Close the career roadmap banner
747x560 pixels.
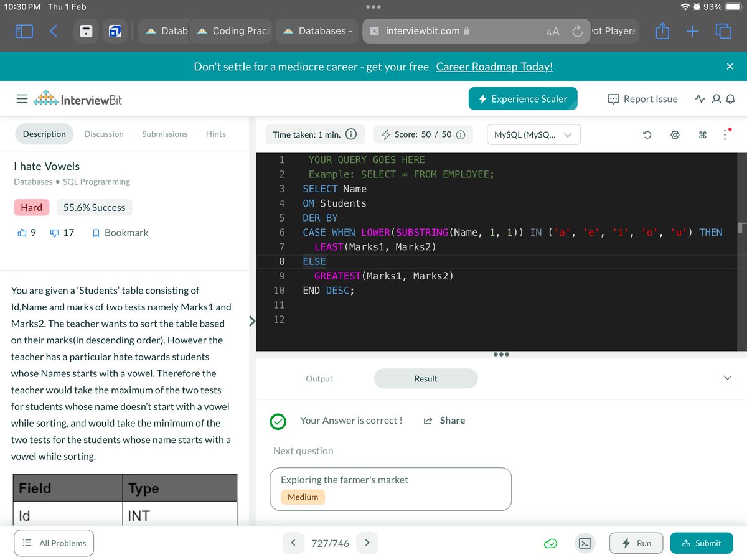(x=730, y=67)
